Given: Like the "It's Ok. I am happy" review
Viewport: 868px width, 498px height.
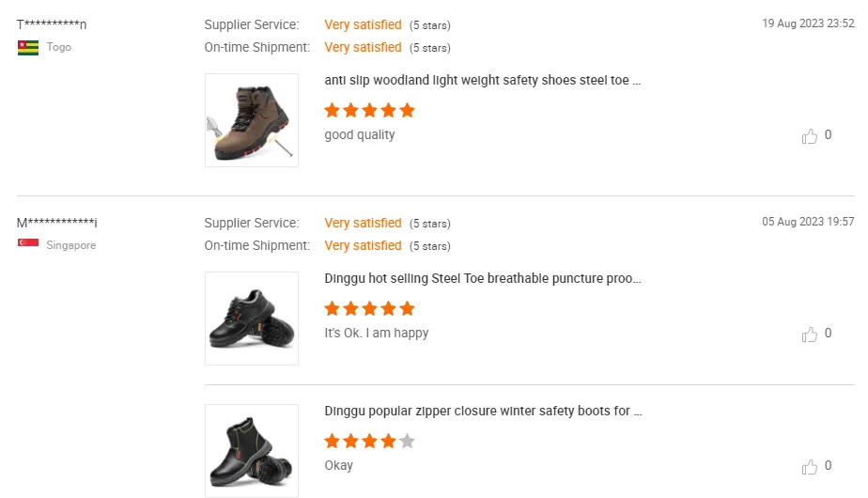Looking at the screenshot, I should 810,335.
